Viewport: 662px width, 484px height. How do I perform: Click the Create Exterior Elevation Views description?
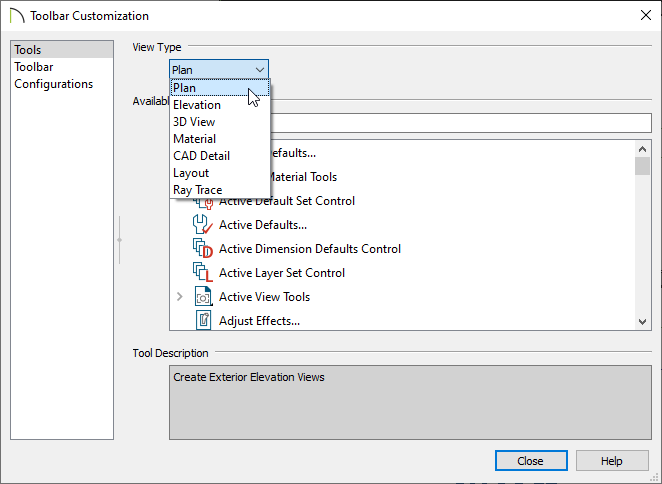click(x=249, y=377)
